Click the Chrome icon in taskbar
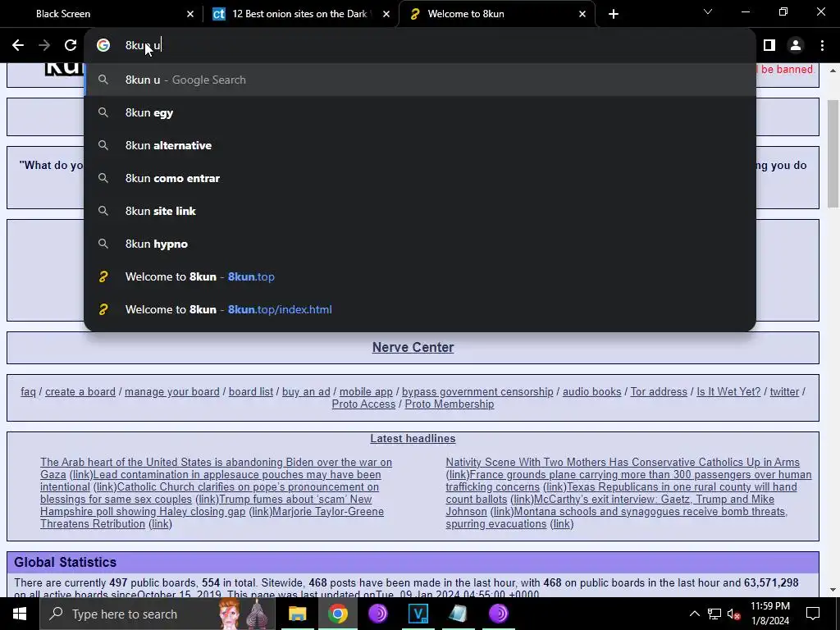The height and width of the screenshot is (630, 840). [x=337, y=614]
